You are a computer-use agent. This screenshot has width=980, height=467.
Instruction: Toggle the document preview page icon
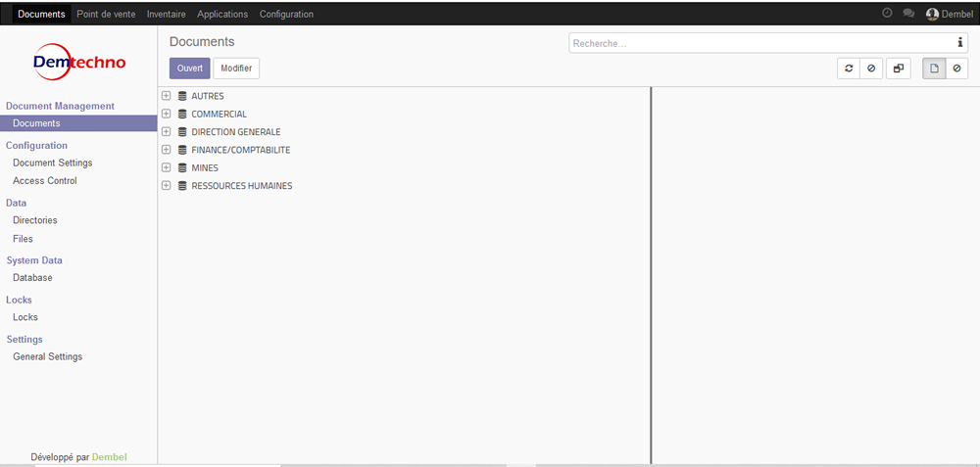(934, 69)
